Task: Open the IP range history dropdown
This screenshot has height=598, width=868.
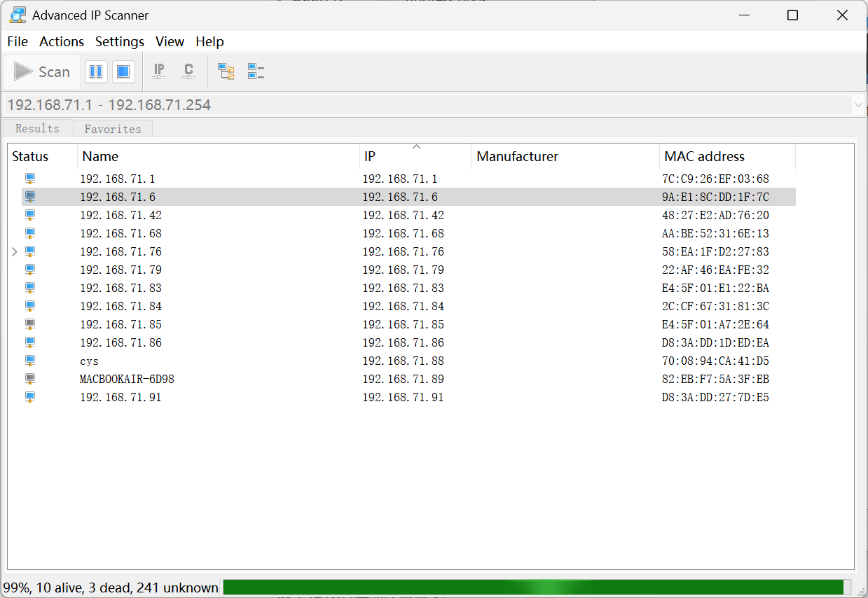Action: click(x=859, y=105)
